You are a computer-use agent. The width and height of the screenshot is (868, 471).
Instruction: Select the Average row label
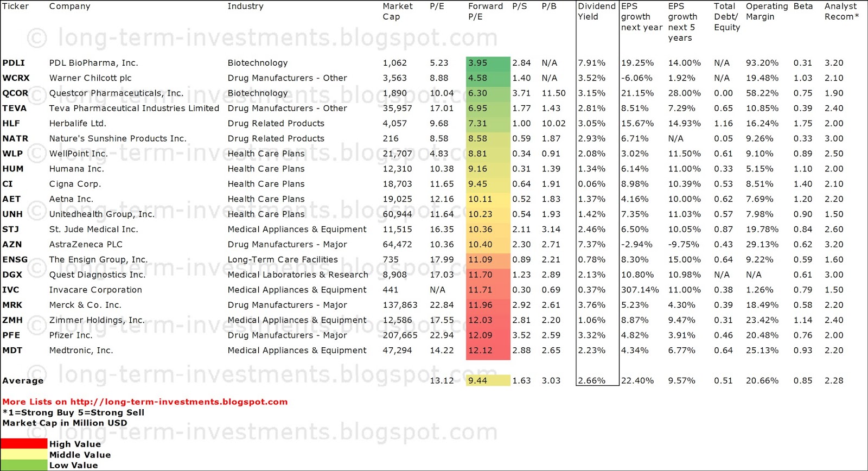click(23, 381)
